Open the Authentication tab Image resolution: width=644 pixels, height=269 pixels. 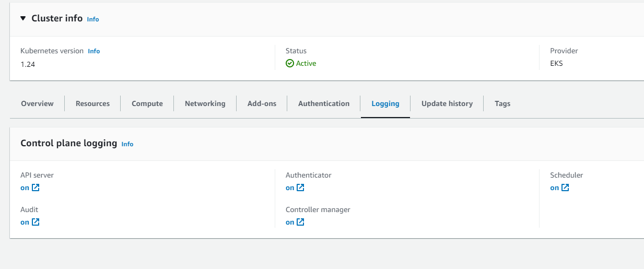(324, 103)
